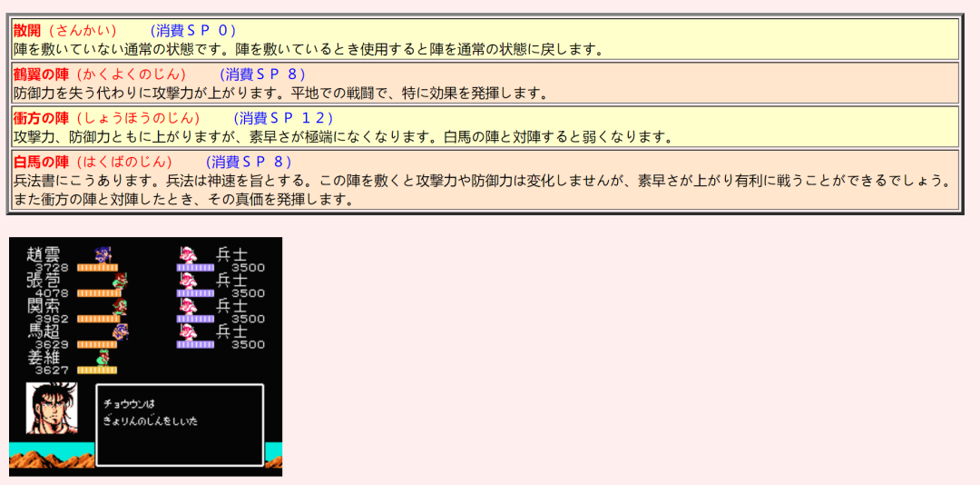
Task: Click the general's face portrait
Action: click(51, 408)
